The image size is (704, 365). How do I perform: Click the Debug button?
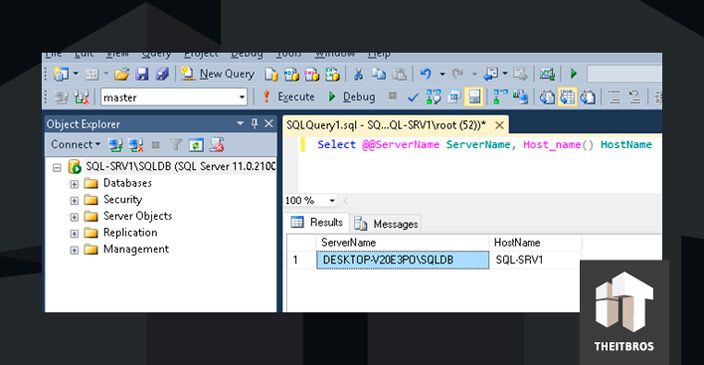[352, 97]
